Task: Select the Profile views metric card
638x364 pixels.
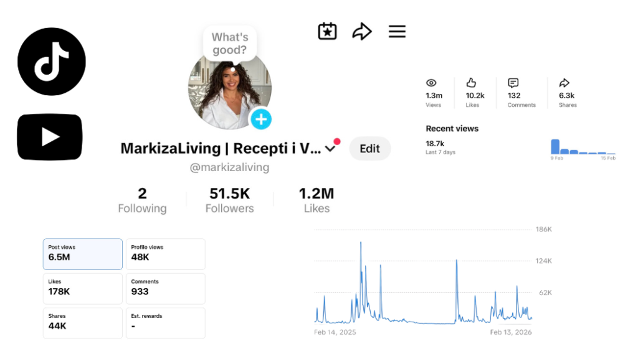Action: click(166, 254)
